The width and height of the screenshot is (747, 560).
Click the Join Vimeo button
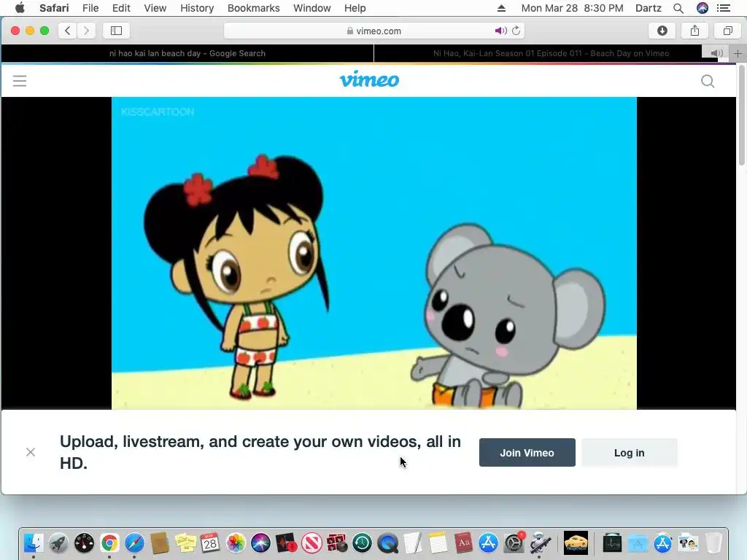[x=527, y=452]
